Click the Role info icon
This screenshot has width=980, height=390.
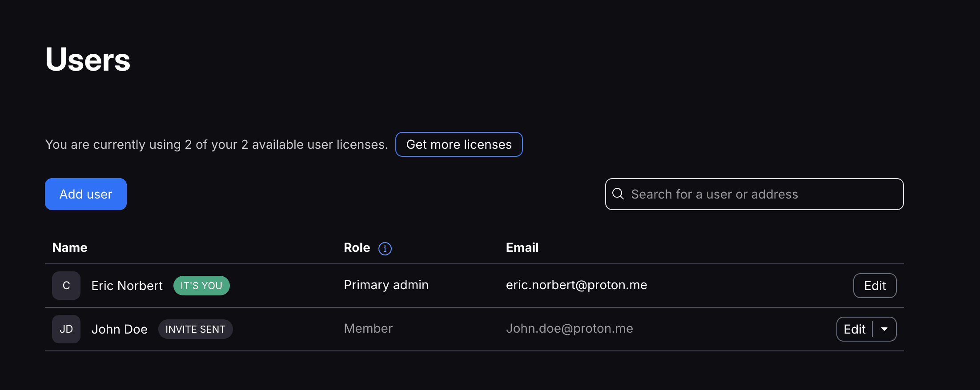[385, 248]
